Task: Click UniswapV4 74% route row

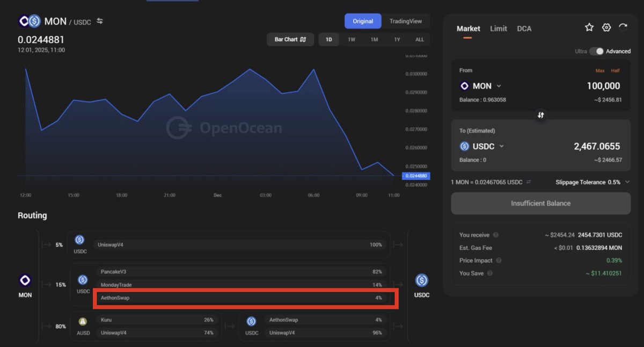Action: point(157,332)
